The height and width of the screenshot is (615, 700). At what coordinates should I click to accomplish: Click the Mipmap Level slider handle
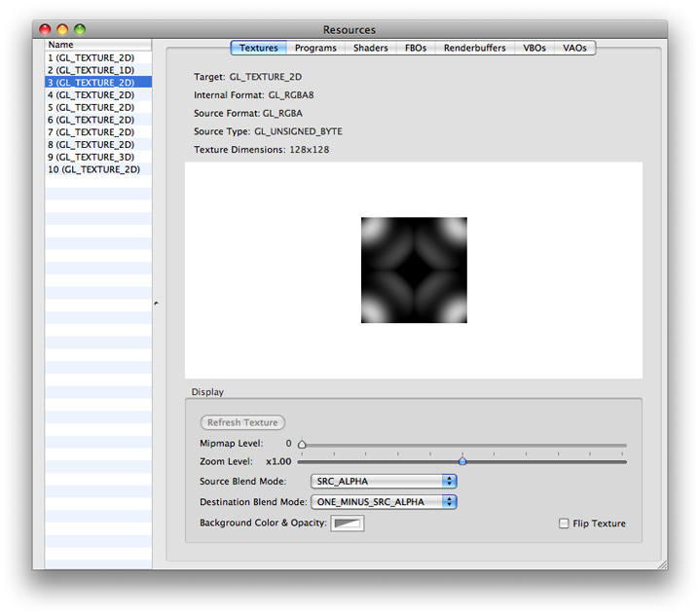pos(302,444)
